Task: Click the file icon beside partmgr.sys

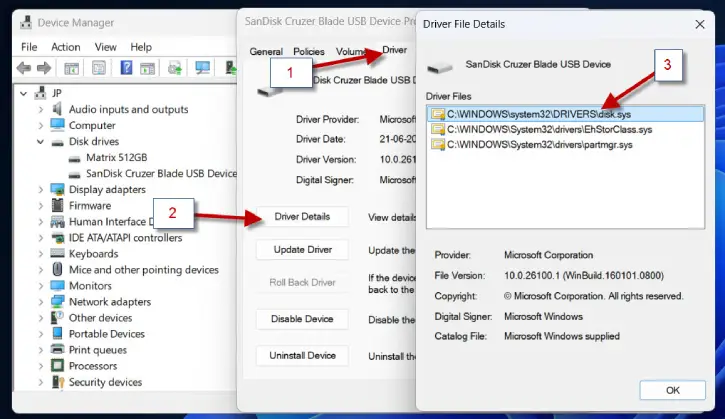Action: (x=437, y=145)
